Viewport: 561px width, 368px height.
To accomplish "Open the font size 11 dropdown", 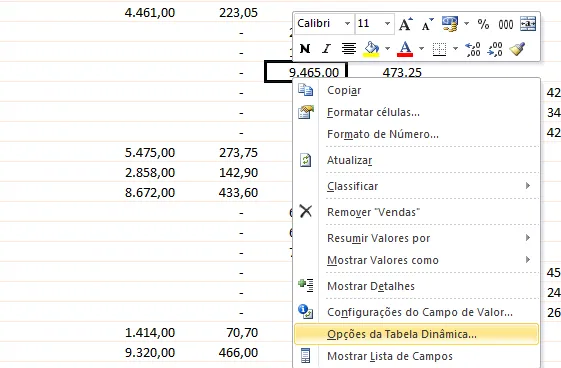I will tap(387, 24).
